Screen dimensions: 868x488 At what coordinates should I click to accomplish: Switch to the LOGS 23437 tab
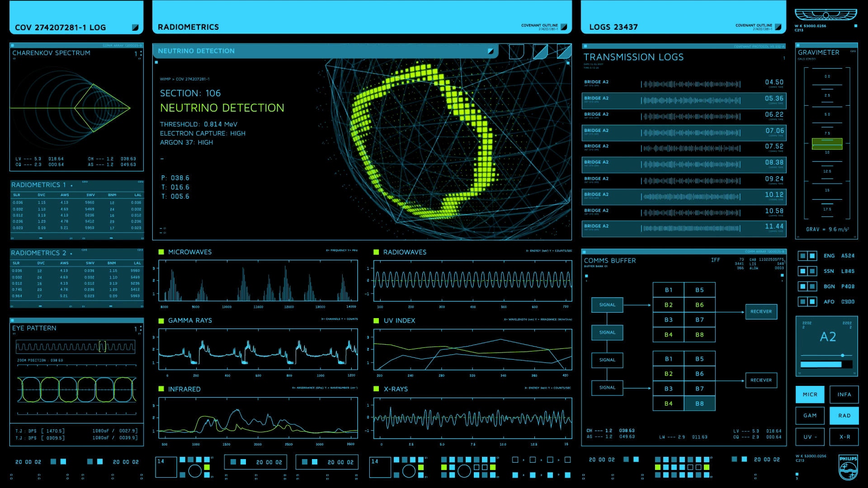click(684, 18)
